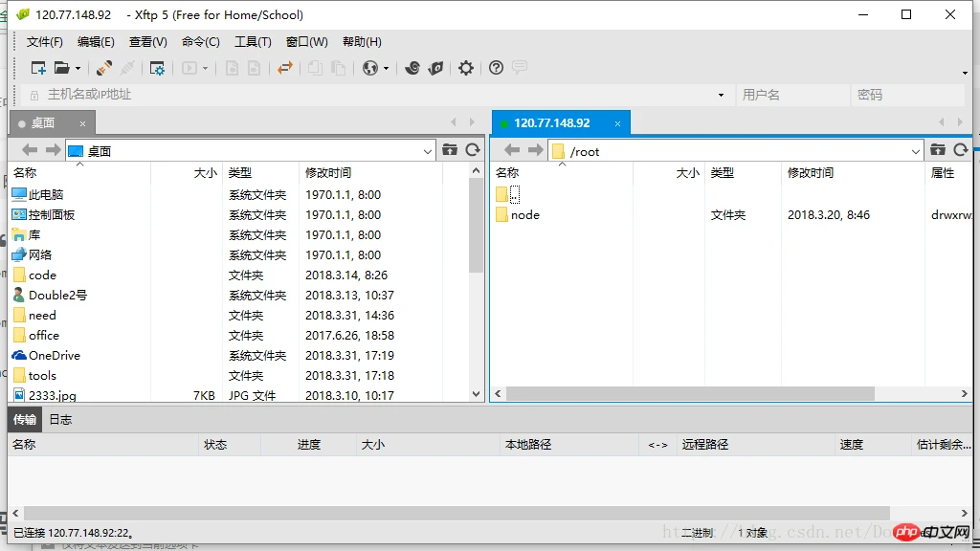Expand the host address dropdown arrow

[722, 95]
